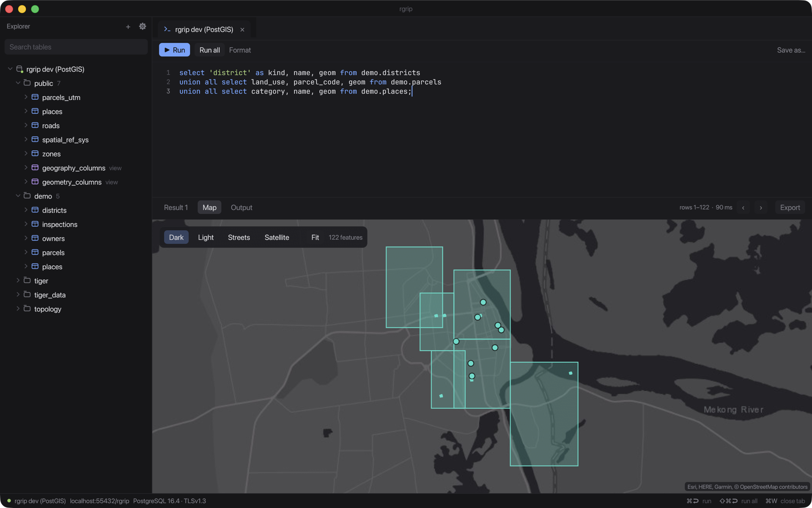Collapse the rgrip dev (PostGIS) connection node
Screen dimensions: 812x508
[x=10, y=69]
